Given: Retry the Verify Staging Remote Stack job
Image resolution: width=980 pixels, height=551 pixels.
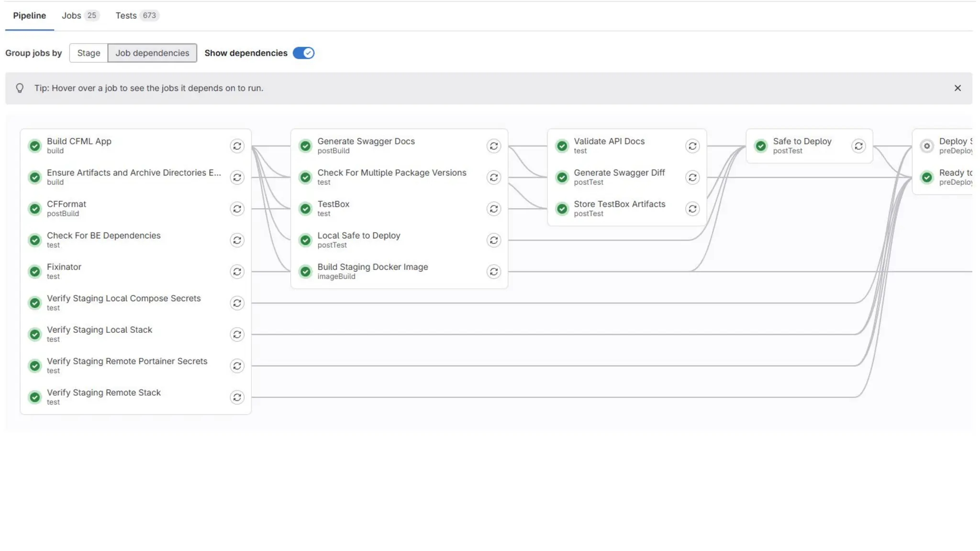Looking at the screenshot, I should click(237, 397).
